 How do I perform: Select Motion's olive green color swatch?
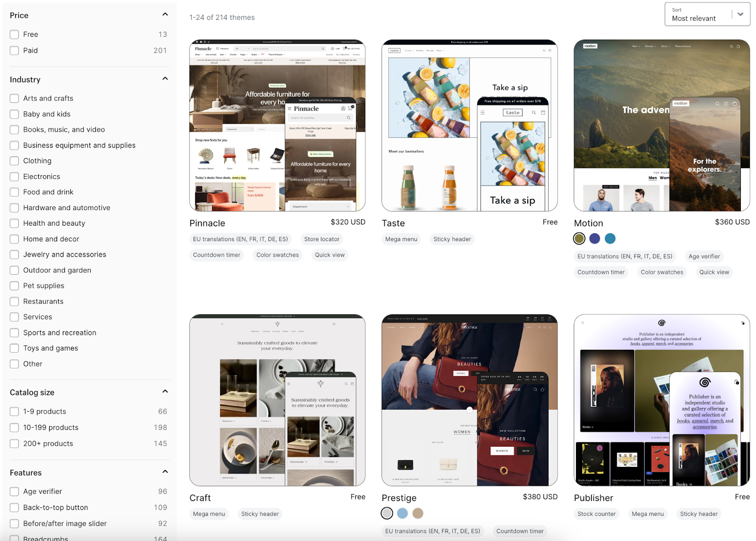click(x=579, y=238)
